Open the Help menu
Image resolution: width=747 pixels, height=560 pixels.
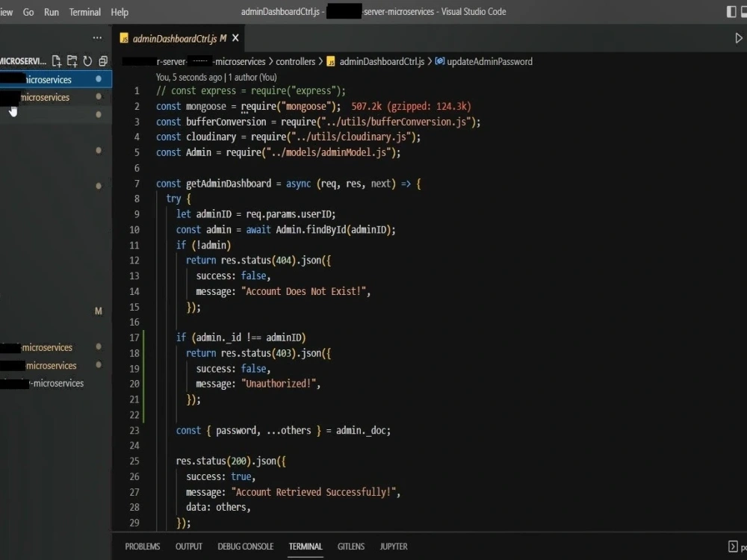pos(120,12)
